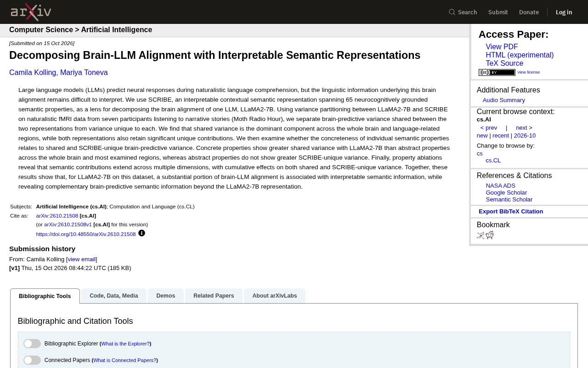
Task: Click view email link
Action: click(x=82, y=259)
